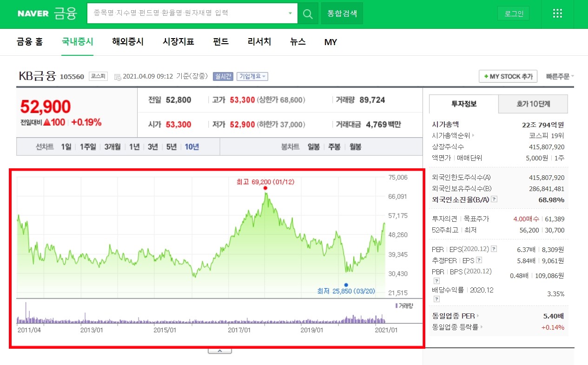Image resolution: width=588 pixels, height=365 pixels.
Task: Click the 실시간 badge
Action: point(223,76)
